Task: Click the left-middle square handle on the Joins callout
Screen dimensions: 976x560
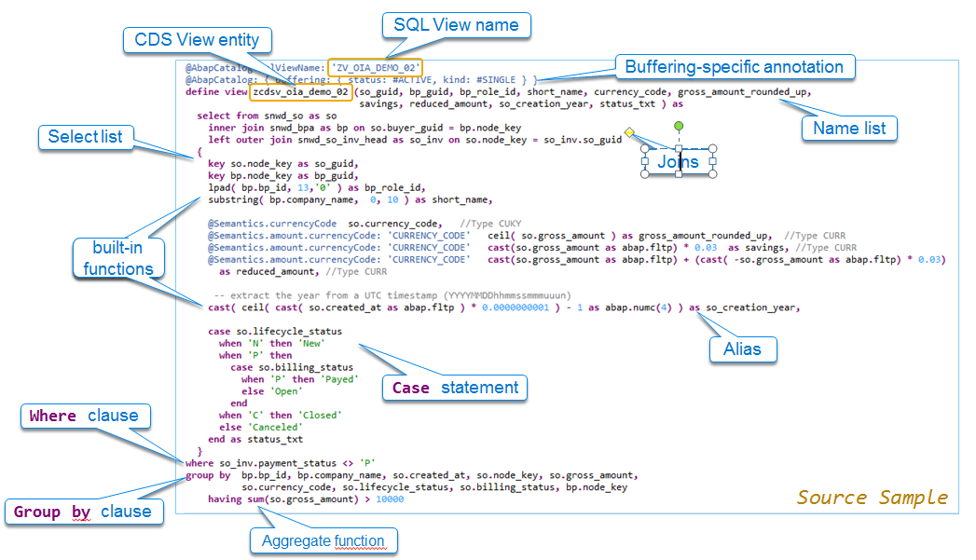Action: pos(644,160)
